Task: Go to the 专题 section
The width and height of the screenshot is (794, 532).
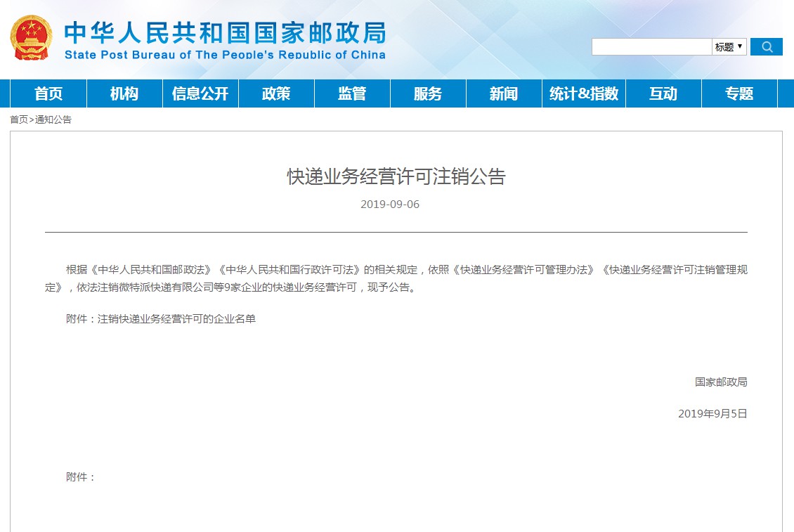Action: (x=739, y=93)
